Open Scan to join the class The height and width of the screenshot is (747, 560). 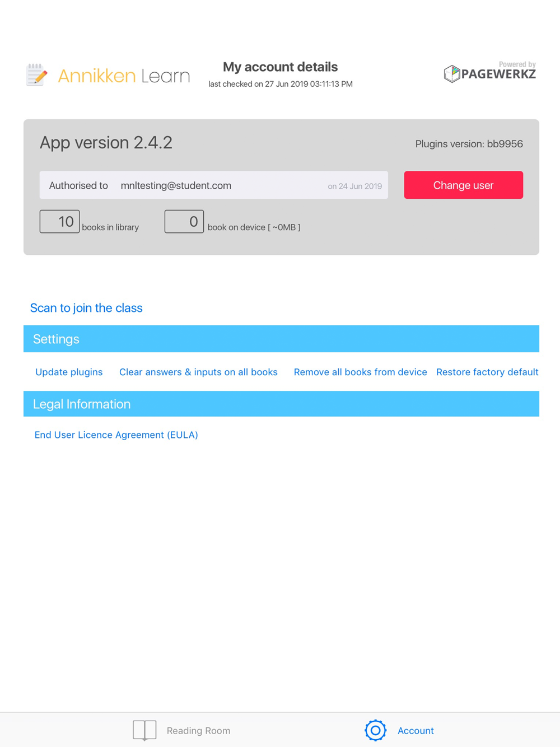[x=86, y=308]
